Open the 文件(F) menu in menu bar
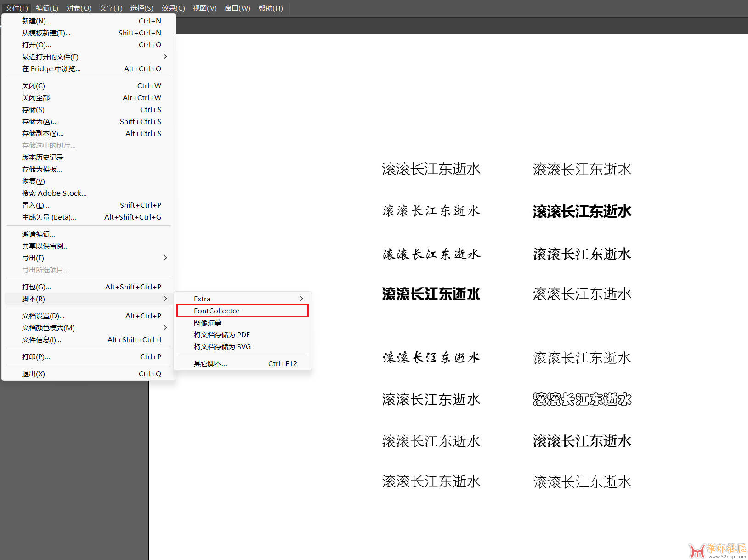This screenshot has width=748, height=560. [17, 8]
